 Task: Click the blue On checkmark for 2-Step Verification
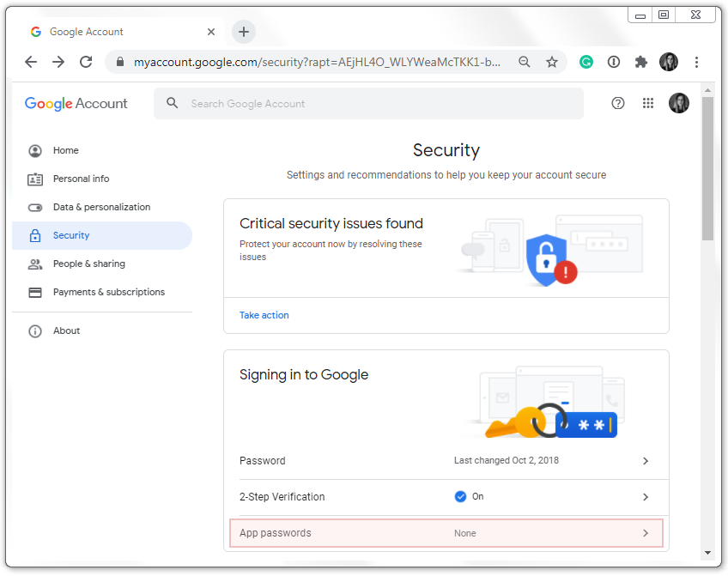click(460, 497)
